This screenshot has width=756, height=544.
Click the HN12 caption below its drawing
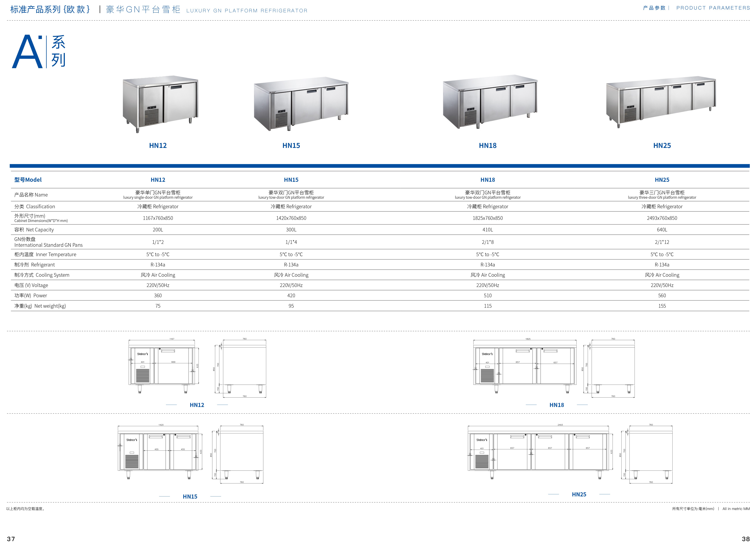197,405
